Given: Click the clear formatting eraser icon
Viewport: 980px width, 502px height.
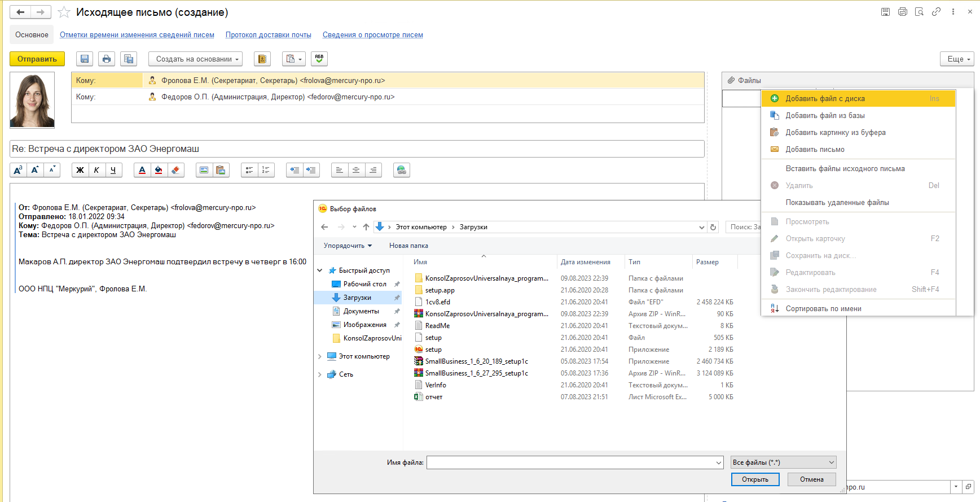Looking at the screenshot, I should [x=175, y=170].
